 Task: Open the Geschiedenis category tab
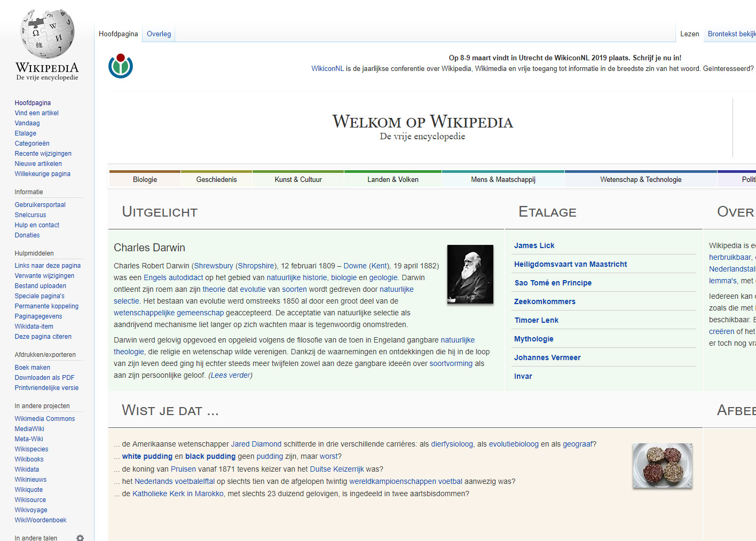click(216, 180)
